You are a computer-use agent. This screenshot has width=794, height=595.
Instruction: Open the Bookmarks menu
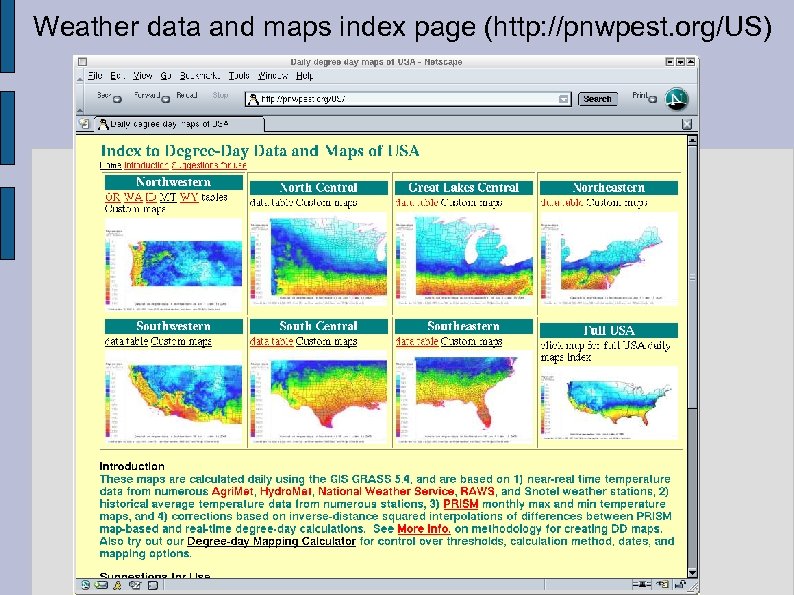pyautogui.click(x=200, y=75)
